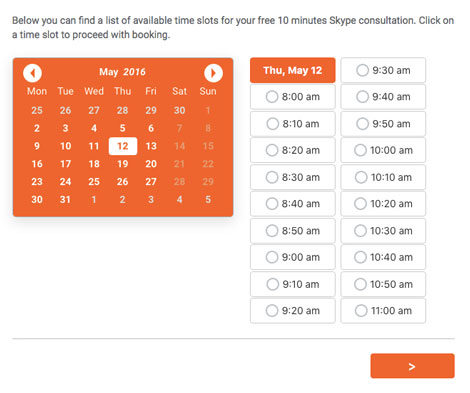
Task: Click the orange next step button
Action: pos(412,366)
